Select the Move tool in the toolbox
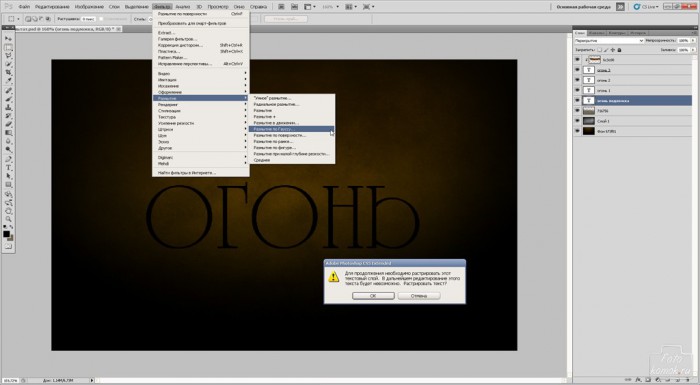This screenshot has height=385, width=700. click(8, 39)
